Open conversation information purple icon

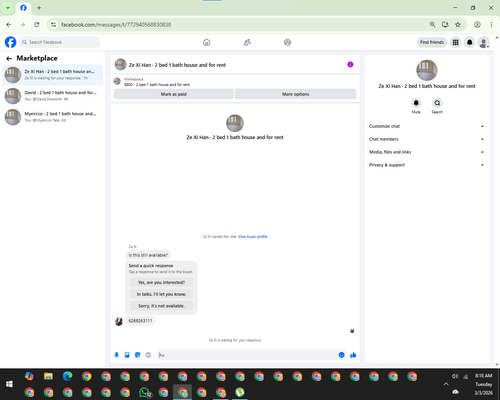click(x=350, y=65)
